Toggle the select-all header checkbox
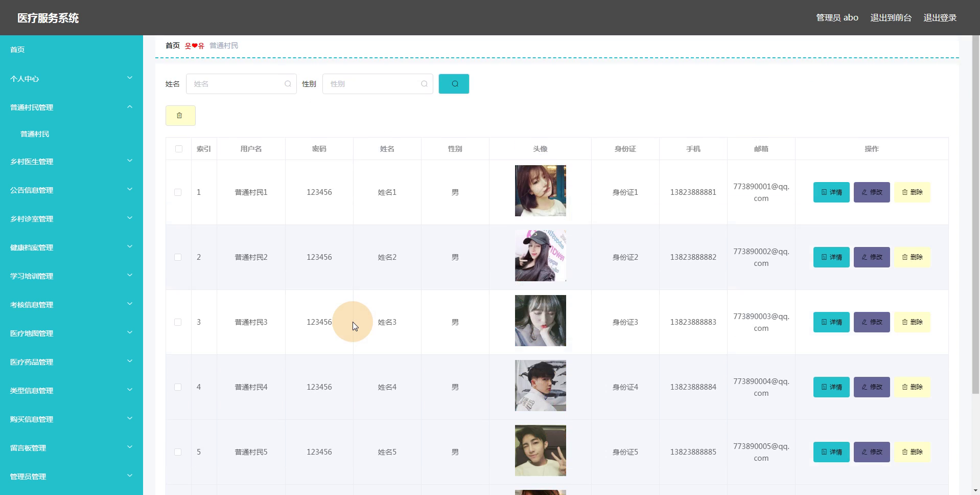This screenshot has width=980, height=495. [178, 149]
